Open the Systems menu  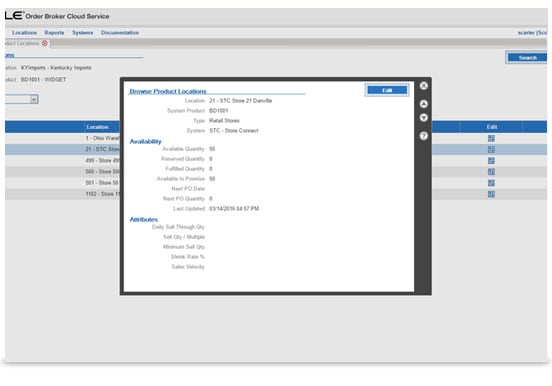pos(83,33)
